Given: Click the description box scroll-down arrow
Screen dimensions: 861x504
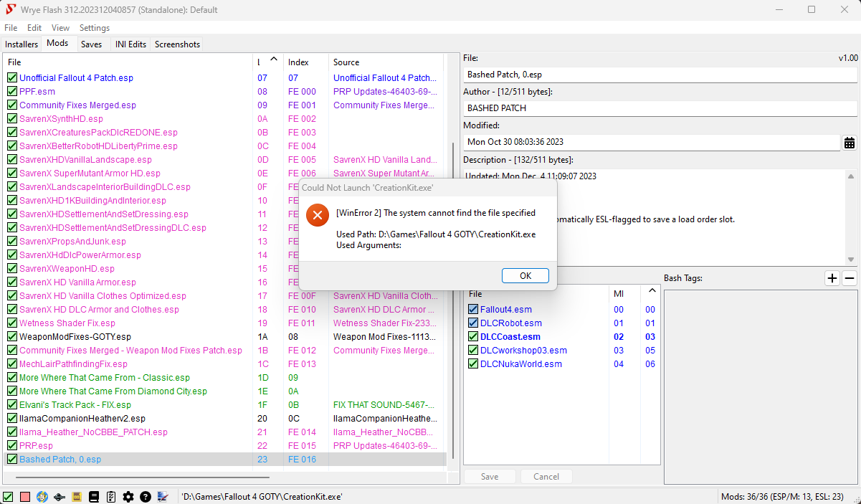Looking at the screenshot, I should click(x=851, y=260).
